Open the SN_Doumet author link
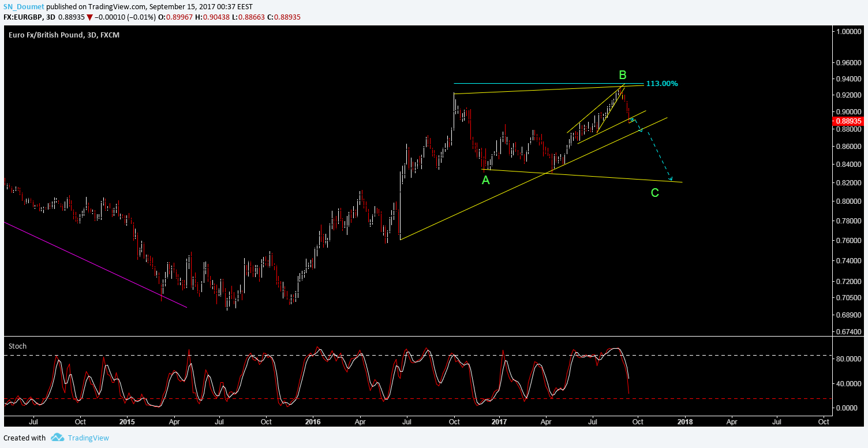The image size is (868, 448). click(23, 8)
